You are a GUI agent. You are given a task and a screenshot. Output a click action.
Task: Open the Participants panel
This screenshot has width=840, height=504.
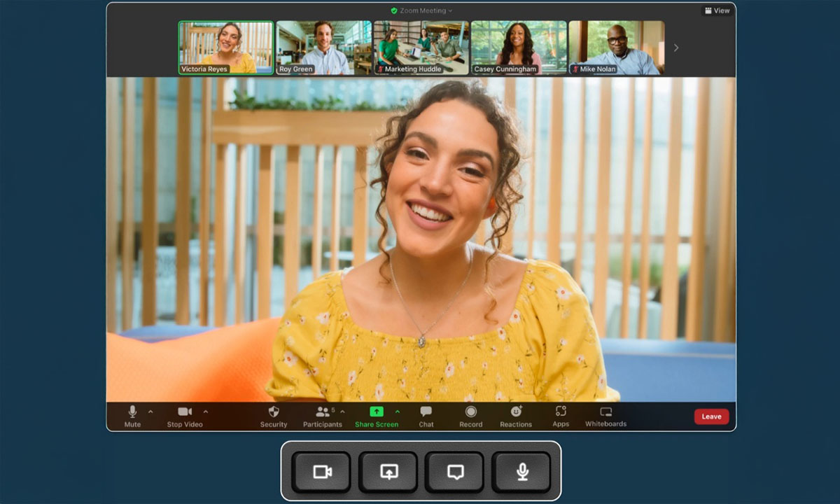(322, 412)
